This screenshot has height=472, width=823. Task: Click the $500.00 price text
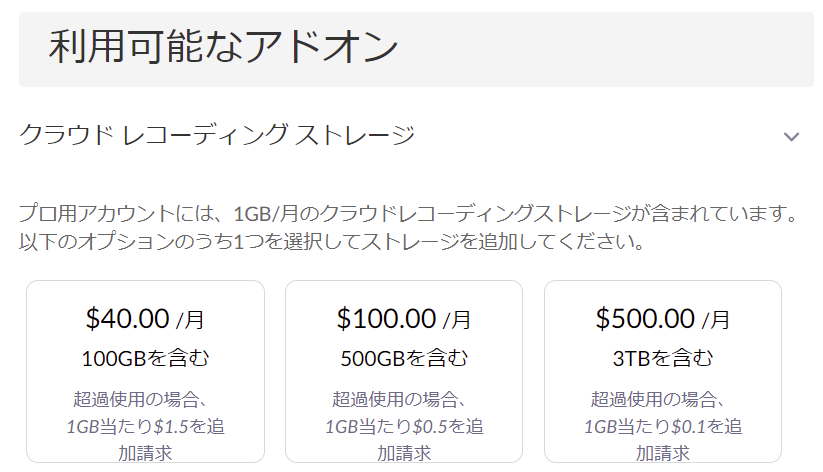tap(645, 319)
